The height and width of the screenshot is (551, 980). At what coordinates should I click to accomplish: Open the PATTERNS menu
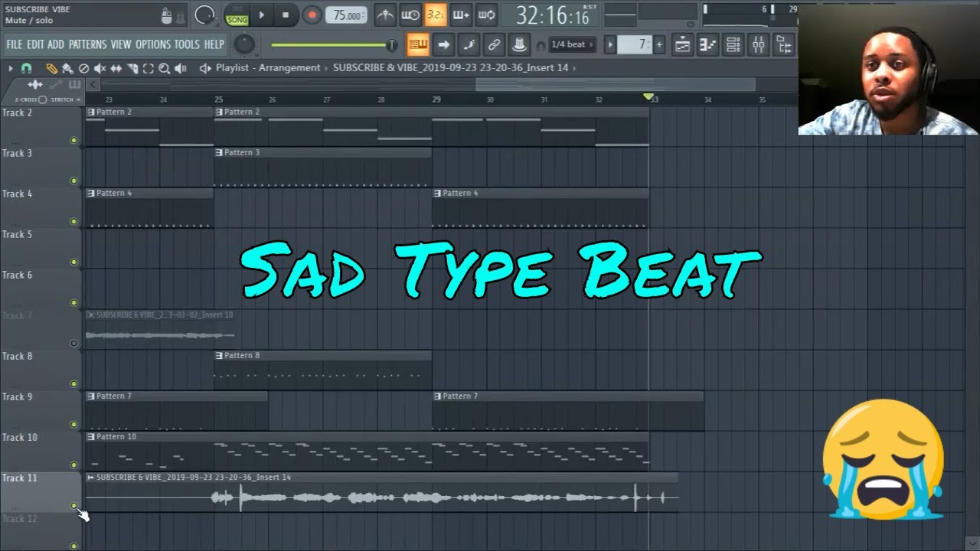[87, 44]
